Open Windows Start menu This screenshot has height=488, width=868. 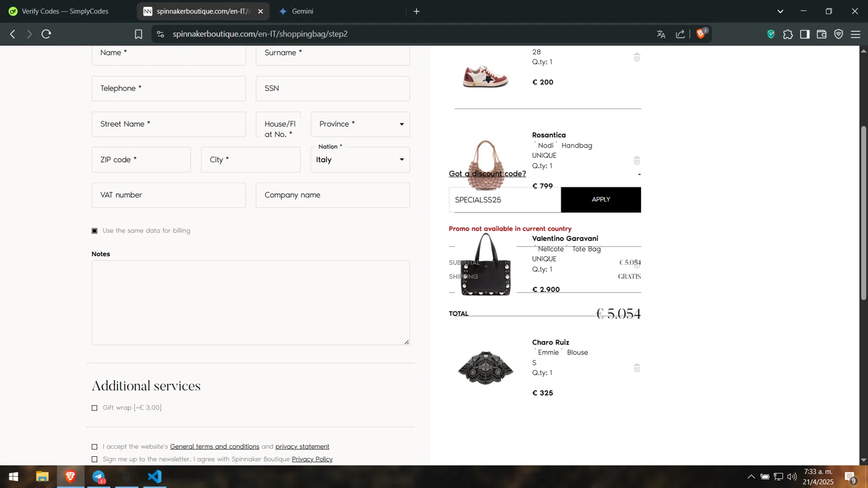pyautogui.click(x=13, y=476)
